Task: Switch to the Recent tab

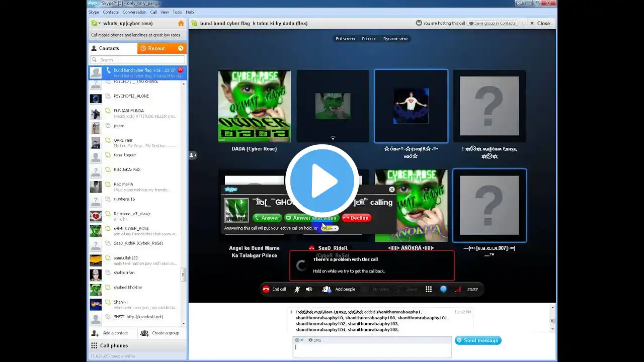Action: click(162, 48)
